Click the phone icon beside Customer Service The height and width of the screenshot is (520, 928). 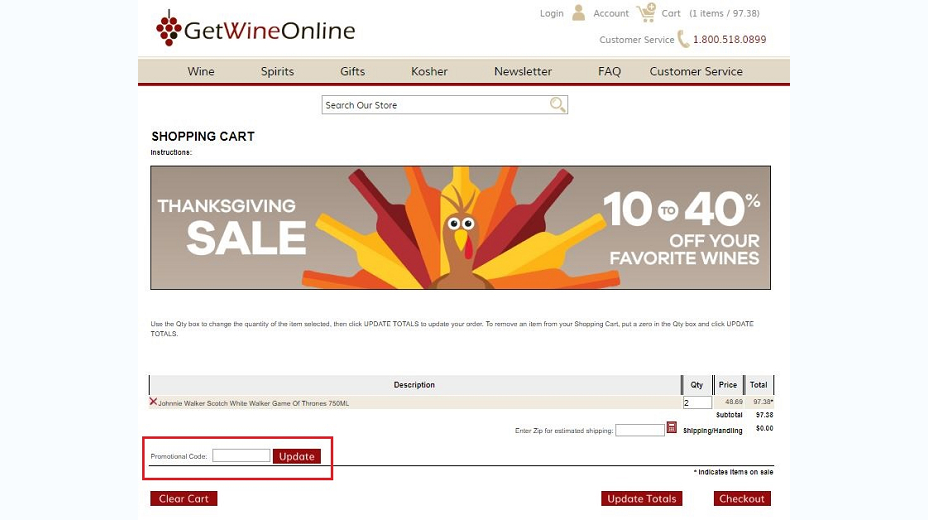pos(684,39)
